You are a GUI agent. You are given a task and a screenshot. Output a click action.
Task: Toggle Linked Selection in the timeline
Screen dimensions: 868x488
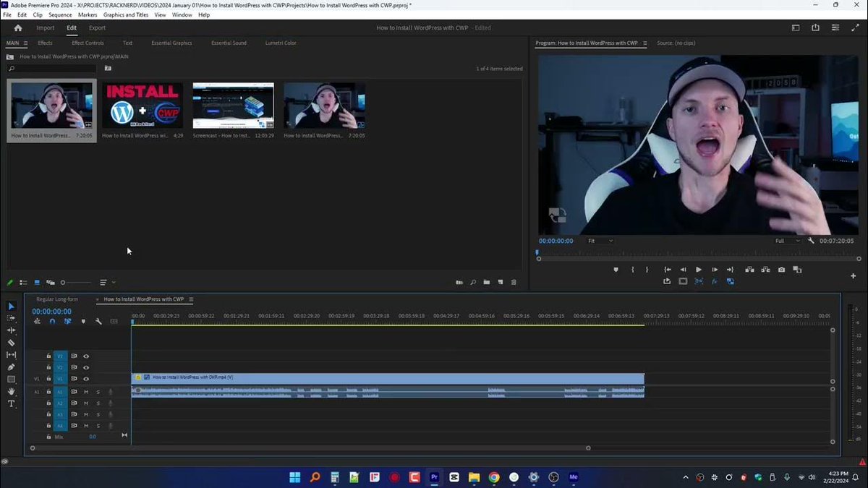click(67, 321)
